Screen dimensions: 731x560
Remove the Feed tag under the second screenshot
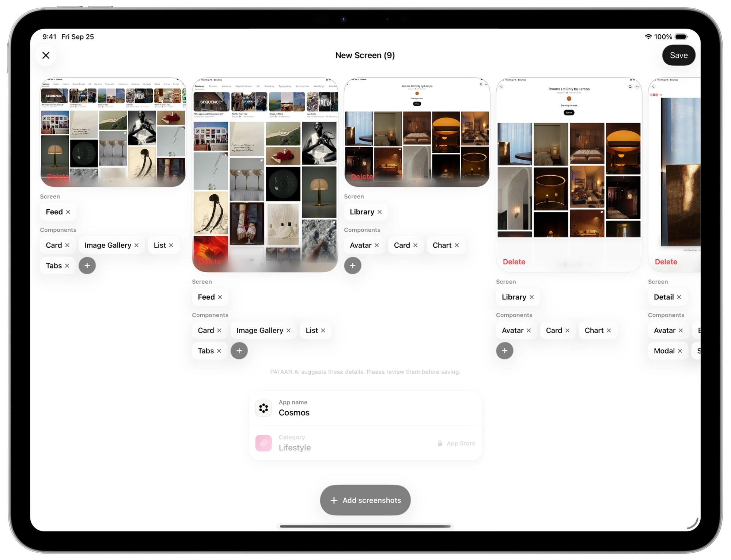click(x=220, y=297)
